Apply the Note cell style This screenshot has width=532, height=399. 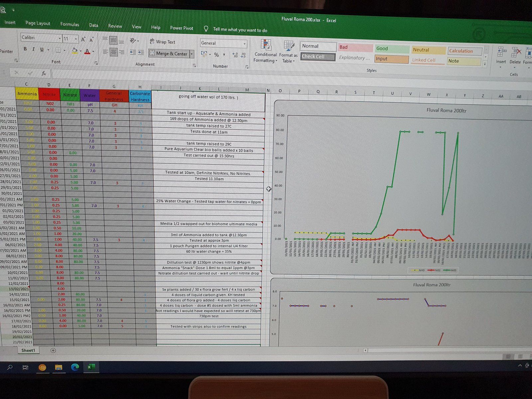click(x=464, y=61)
